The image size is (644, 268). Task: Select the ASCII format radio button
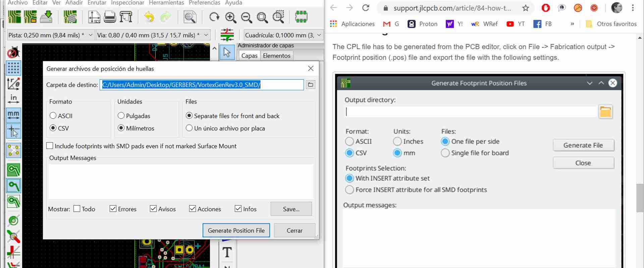[x=53, y=116]
